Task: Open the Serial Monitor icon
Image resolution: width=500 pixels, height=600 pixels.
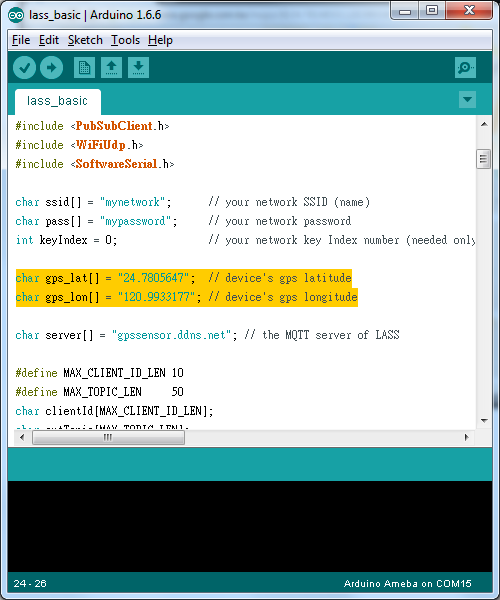Action: [x=465, y=68]
